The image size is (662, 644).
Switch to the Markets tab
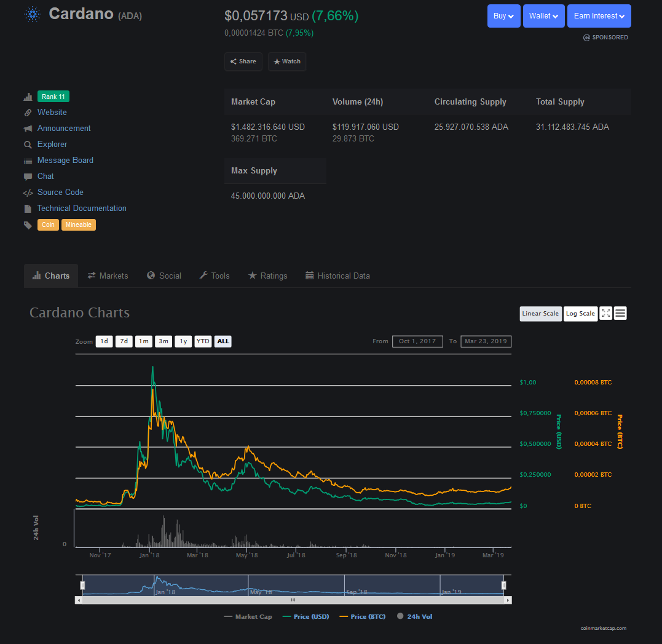108,276
